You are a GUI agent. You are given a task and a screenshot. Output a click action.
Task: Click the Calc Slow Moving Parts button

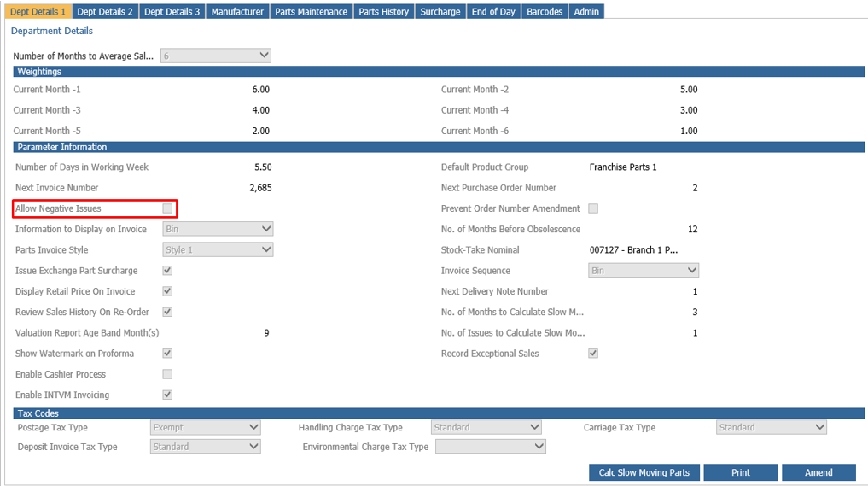644,472
